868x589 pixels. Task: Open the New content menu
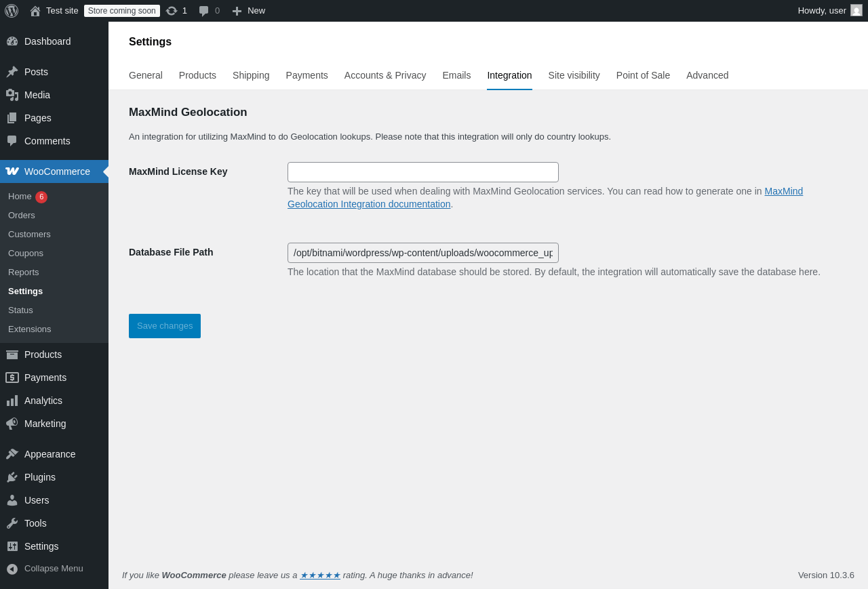coord(249,11)
